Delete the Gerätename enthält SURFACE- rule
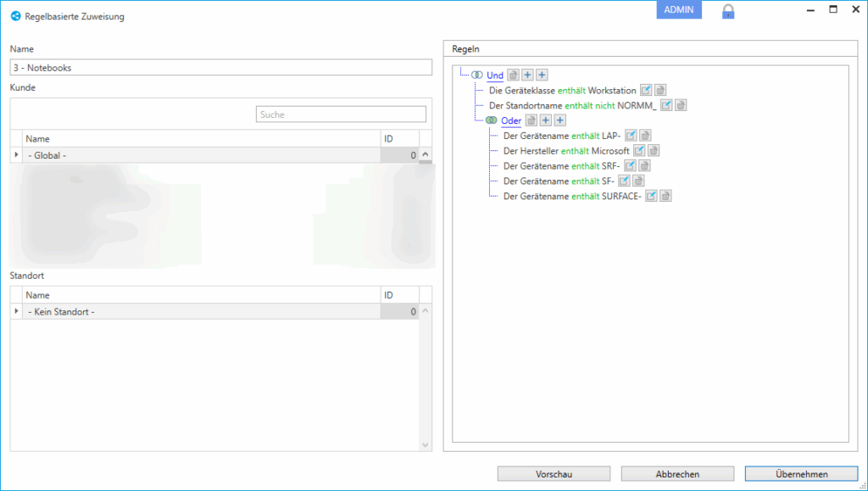The image size is (868, 491). (666, 196)
